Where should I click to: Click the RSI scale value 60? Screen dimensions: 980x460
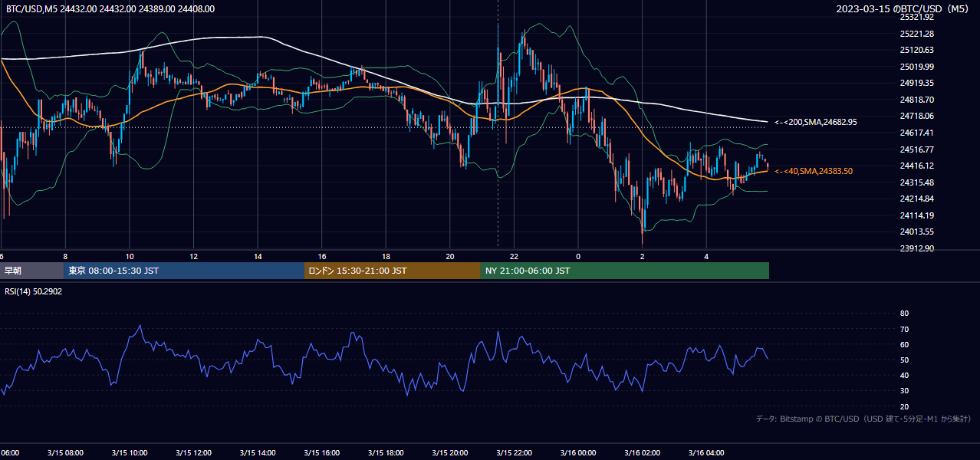(x=904, y=344)
